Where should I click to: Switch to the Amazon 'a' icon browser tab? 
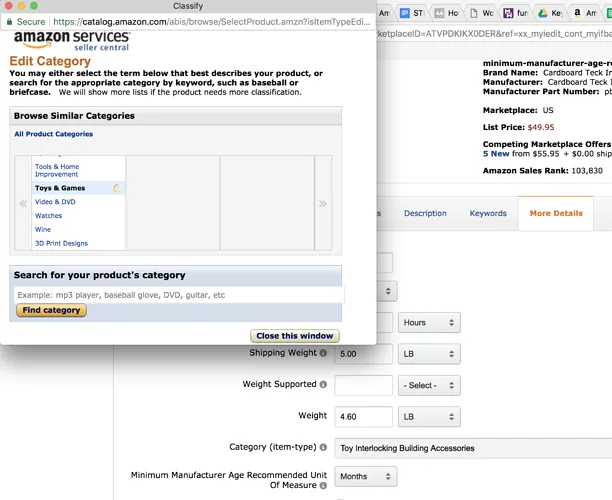click(x=585, y=13)
